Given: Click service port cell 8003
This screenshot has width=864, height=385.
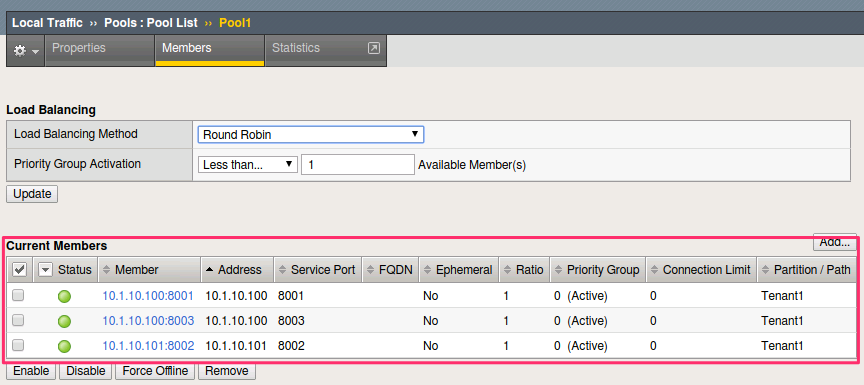Looking at the screenshot, I should 291,321.
